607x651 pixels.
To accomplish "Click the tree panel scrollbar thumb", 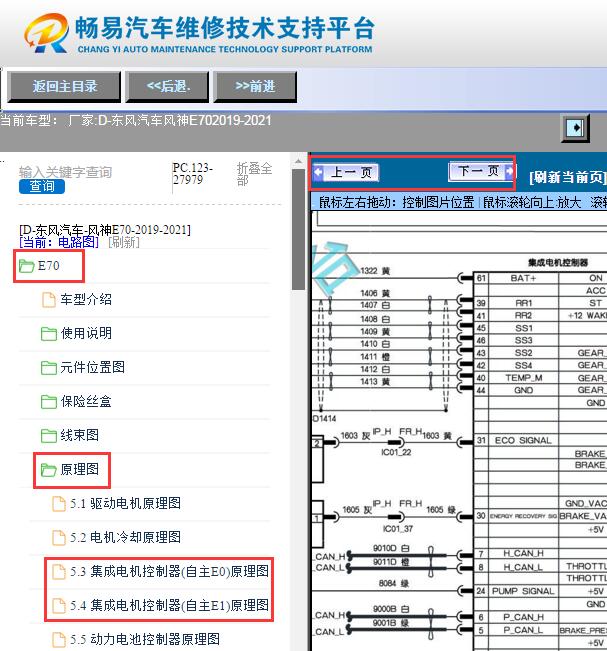I will (x=298, y=229).
